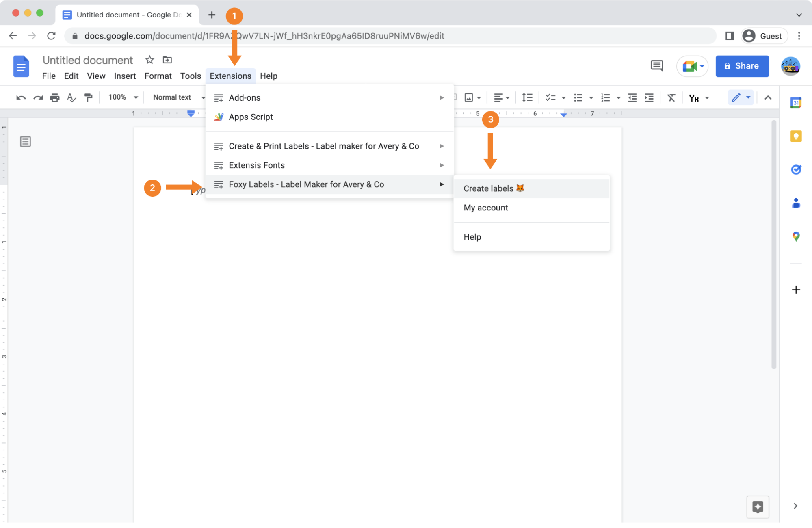Toggle the Chrome side panel icon
Image resolution: width=812 pixels, height=528 pixels.
[x=730, y=36]
